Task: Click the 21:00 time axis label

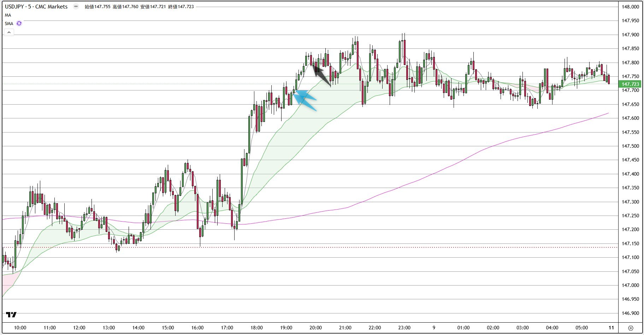Action: point(345,328)
